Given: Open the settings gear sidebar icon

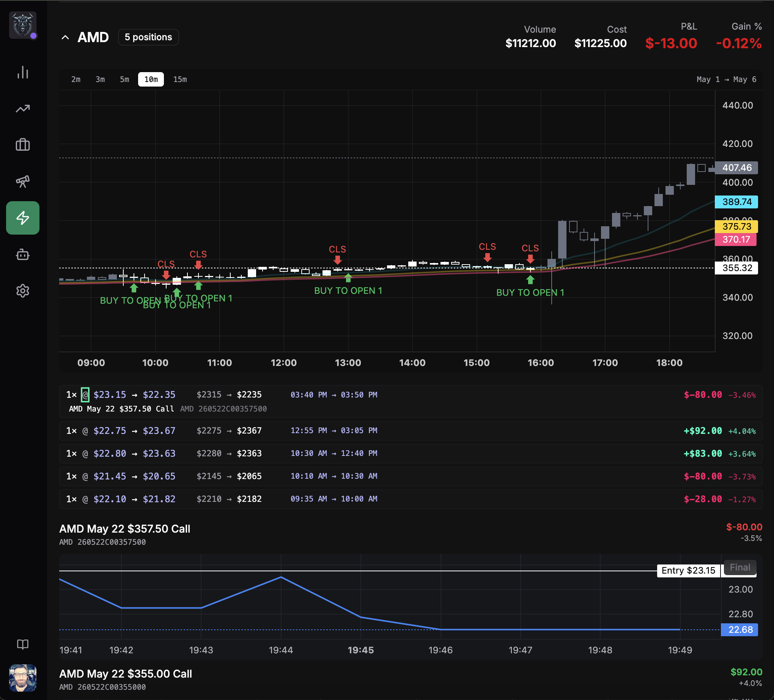Looking at the screenshot, I should click(x=23, y=291).
